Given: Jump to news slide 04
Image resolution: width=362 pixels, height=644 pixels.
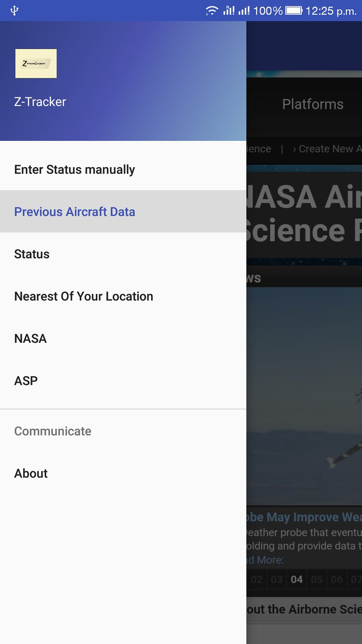Looking at the screenshot, I should [297, 579].
